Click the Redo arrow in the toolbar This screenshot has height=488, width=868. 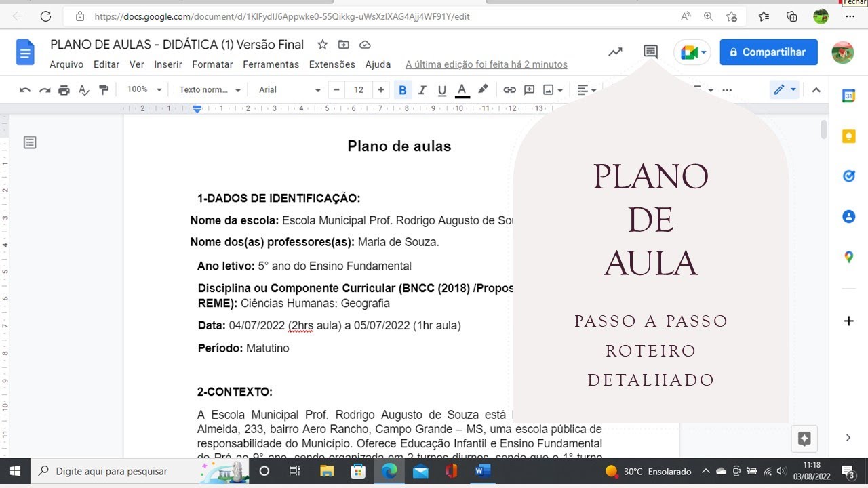click(x=45, y=89)
